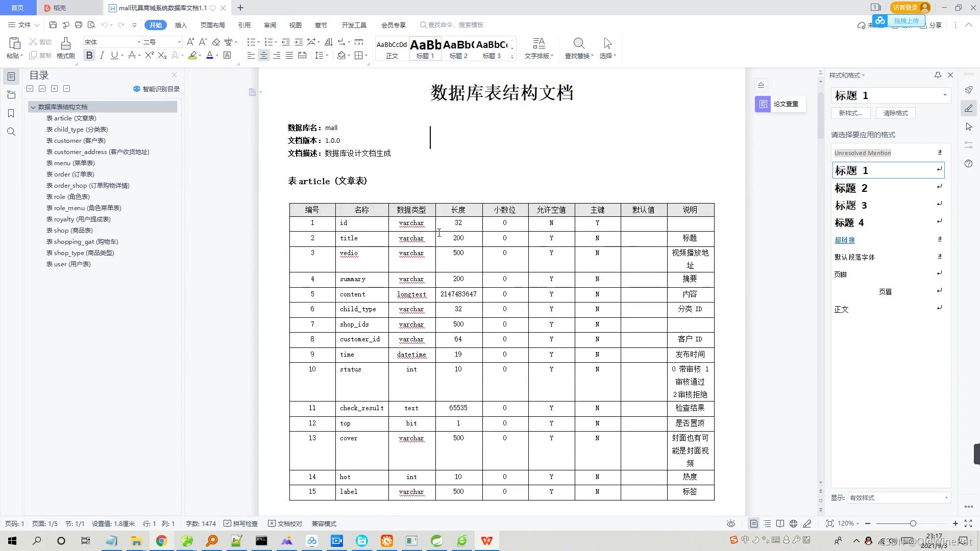This screenshot has height=551, width=980.
Task: Expand the styles gallery arrow
Action: point(512,57)
